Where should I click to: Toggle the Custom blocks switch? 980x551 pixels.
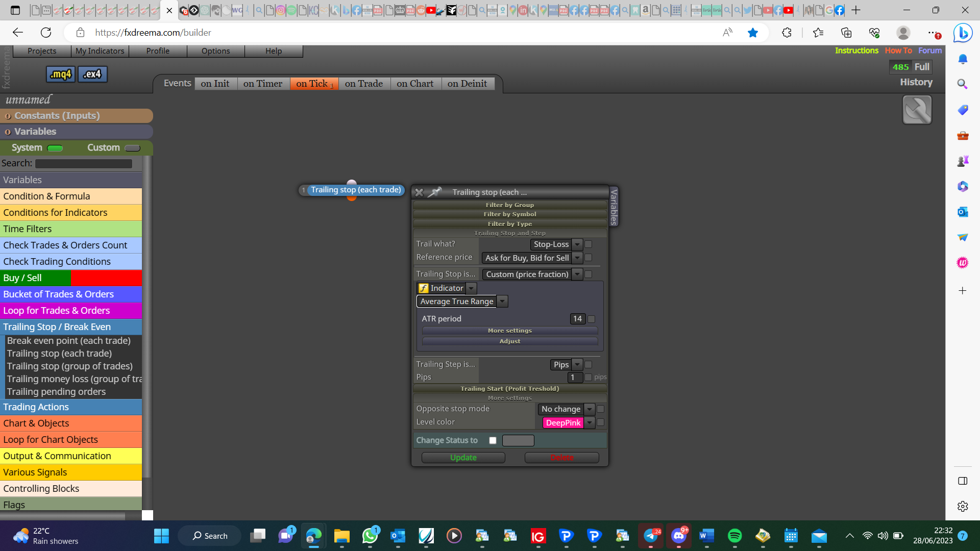132,148
